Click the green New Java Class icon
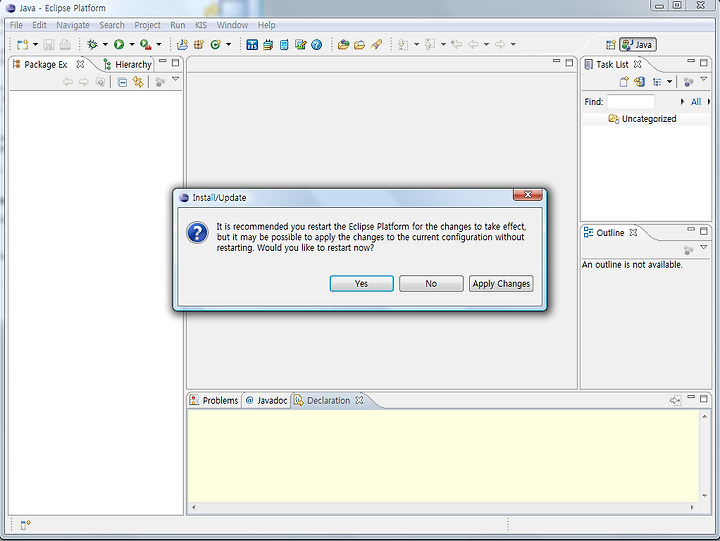 coord(215,45)
